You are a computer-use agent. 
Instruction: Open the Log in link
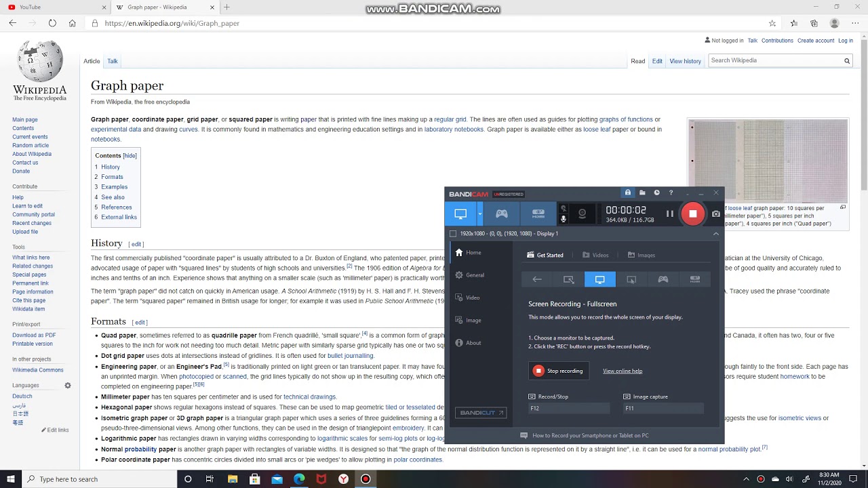pyautogui.click(x=846, y=41)
